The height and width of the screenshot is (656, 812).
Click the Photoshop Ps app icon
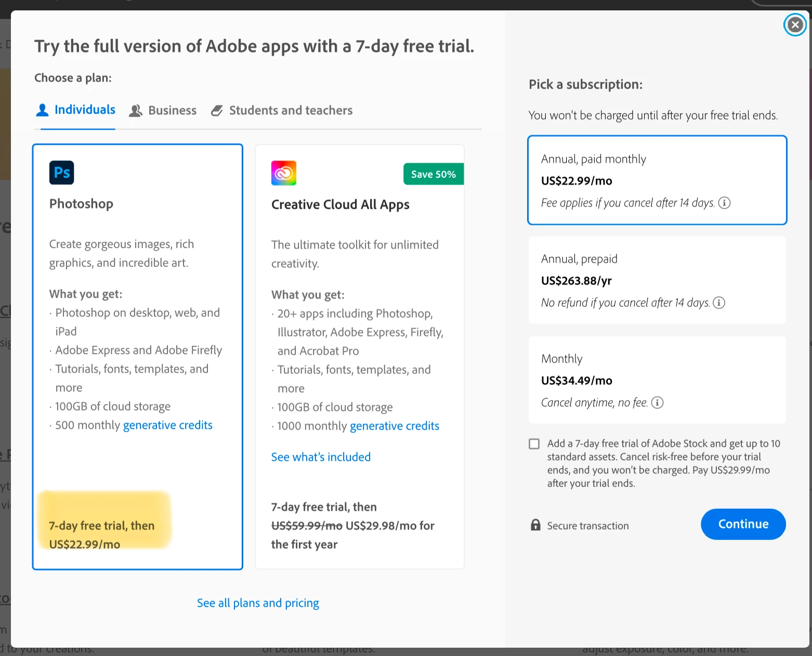pos(61,173)
